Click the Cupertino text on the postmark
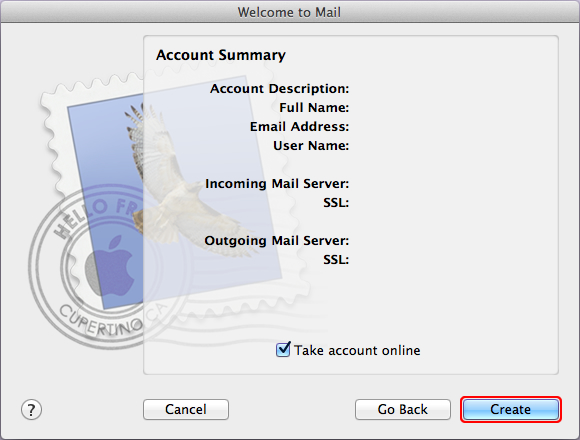580x440 pixels. click(x=101, y=321)
